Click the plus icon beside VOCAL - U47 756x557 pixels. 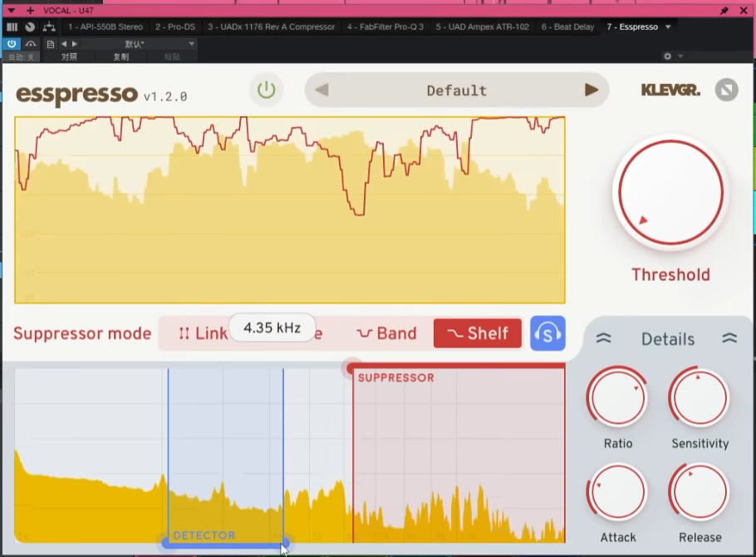click(31, 10)
